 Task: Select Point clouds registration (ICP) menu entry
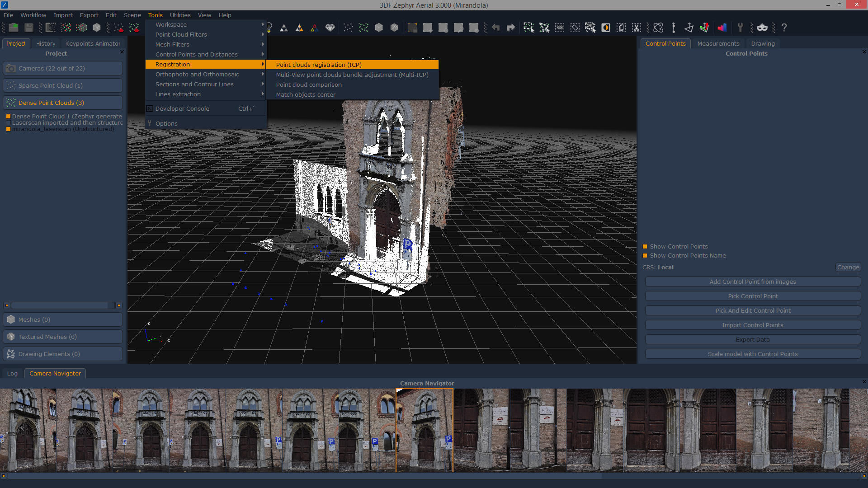(318, 65)
